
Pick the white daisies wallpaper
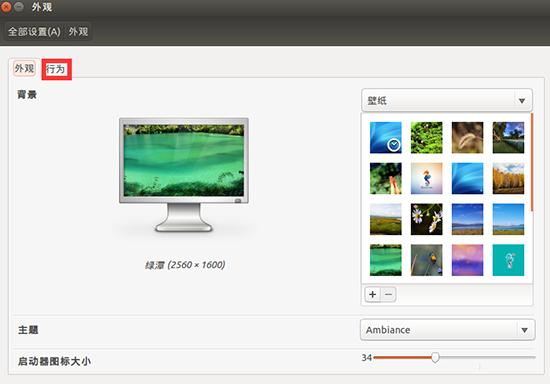[x=427, y=219]
